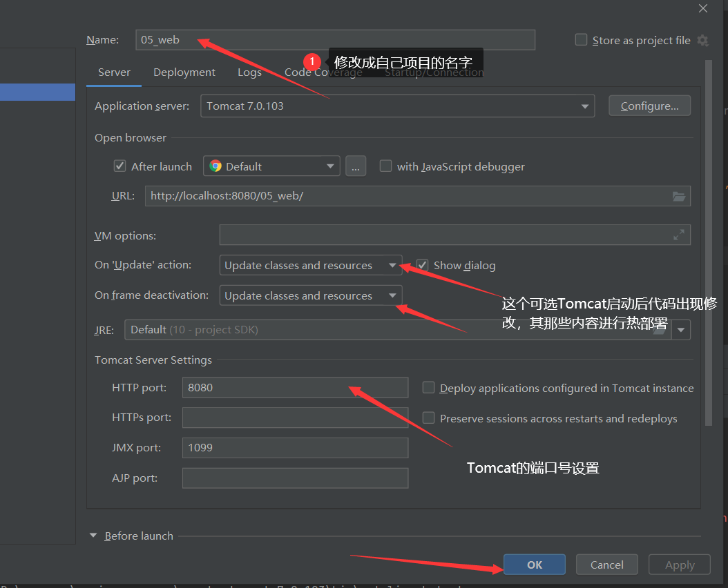Switch to the Code Coverage tab

coord(323,72)
